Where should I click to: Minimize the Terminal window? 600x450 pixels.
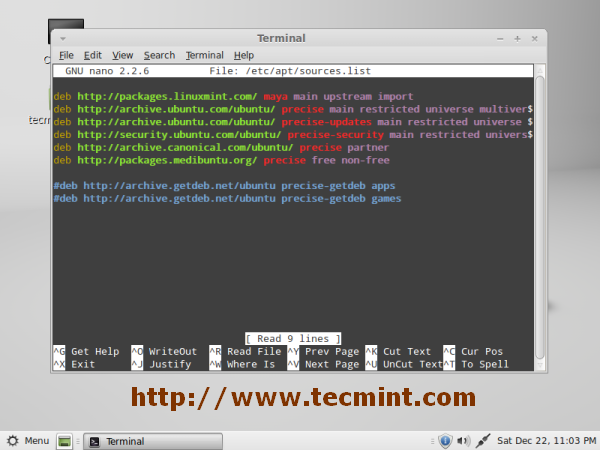point(500,39)
